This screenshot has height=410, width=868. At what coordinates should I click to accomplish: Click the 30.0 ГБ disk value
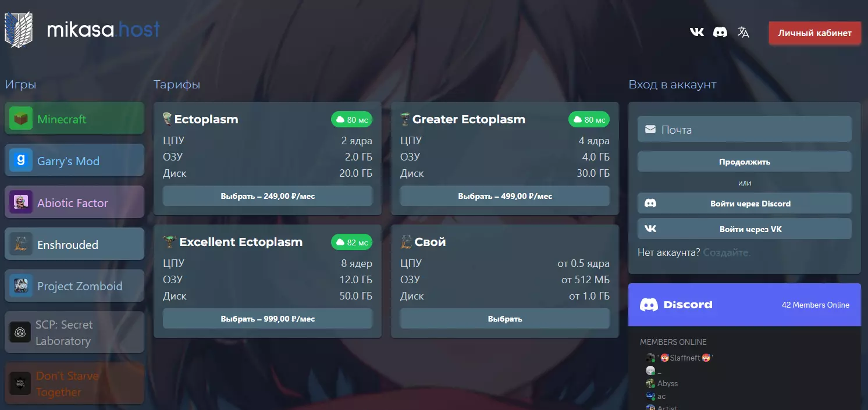coord(593,173)
